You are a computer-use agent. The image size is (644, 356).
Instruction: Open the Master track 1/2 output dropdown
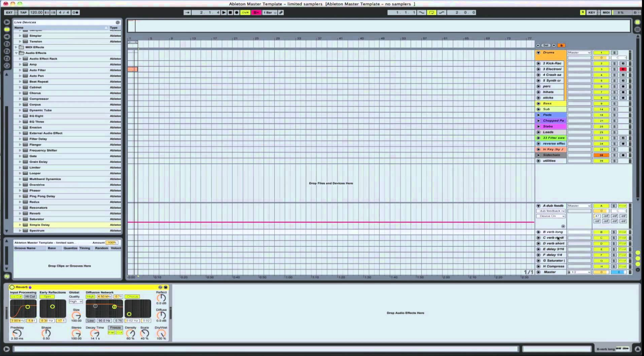coord(579,272)
